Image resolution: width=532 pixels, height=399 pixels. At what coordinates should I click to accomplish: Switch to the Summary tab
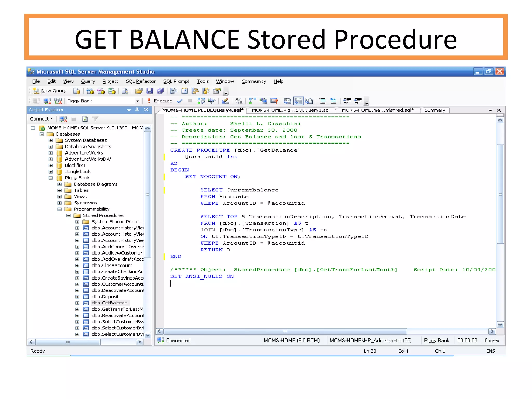tap(435, 110)
